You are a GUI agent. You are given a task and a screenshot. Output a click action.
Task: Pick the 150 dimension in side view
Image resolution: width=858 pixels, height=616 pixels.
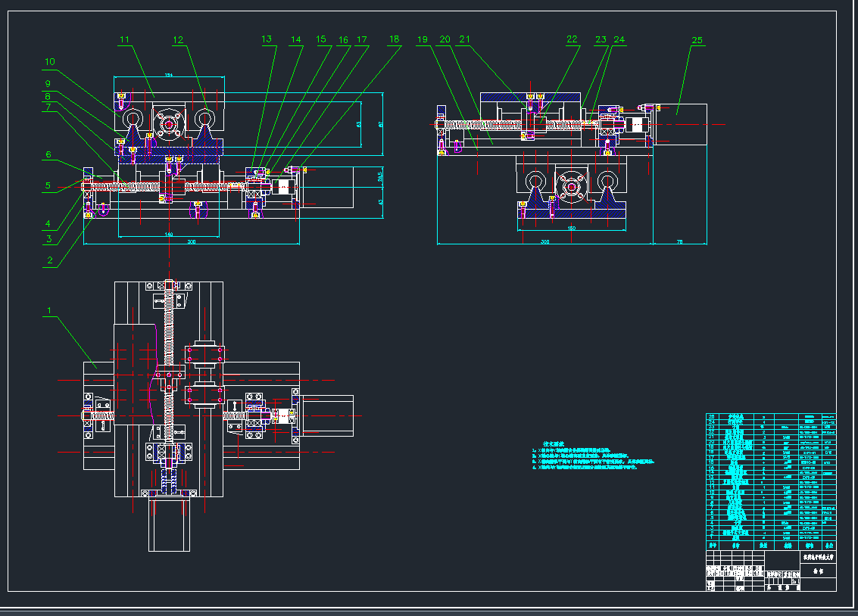tap(572, 228)
